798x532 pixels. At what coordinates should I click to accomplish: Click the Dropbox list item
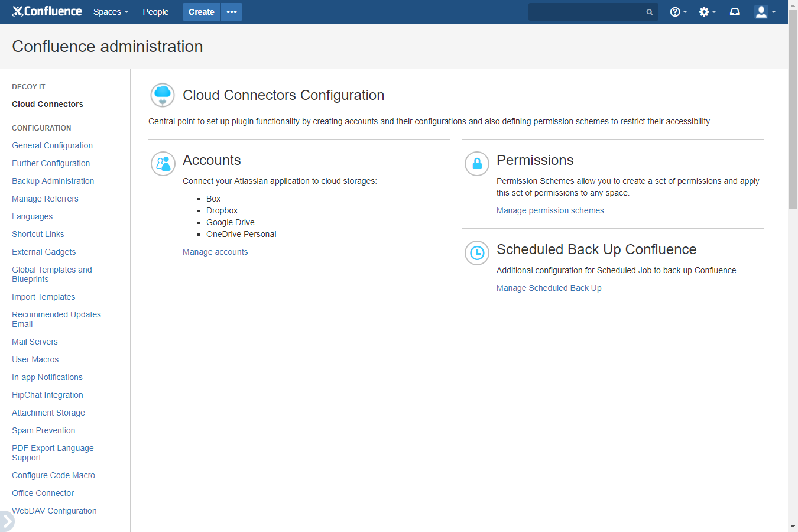pos(222,210)
